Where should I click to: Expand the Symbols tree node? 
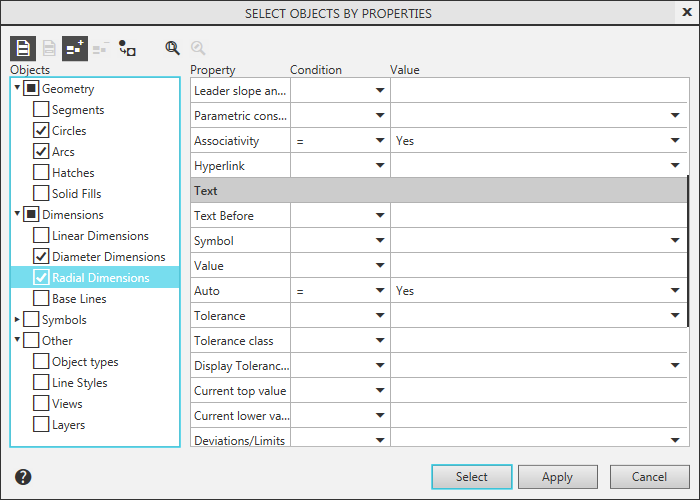coord(17,320)
